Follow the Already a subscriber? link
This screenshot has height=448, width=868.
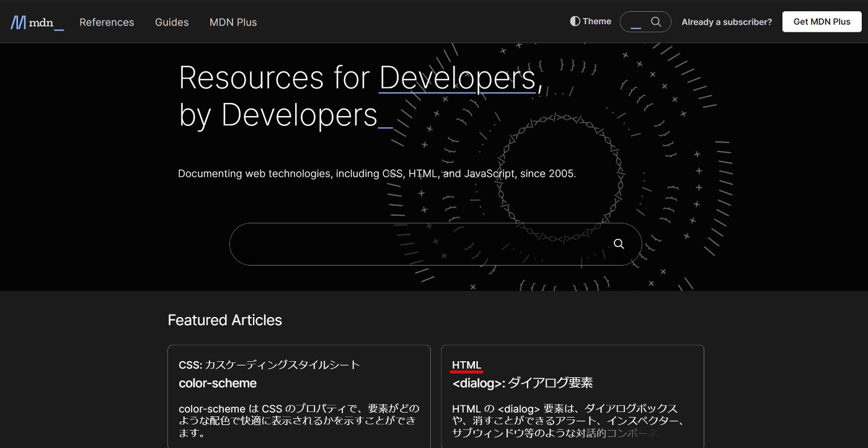(727, 22)
